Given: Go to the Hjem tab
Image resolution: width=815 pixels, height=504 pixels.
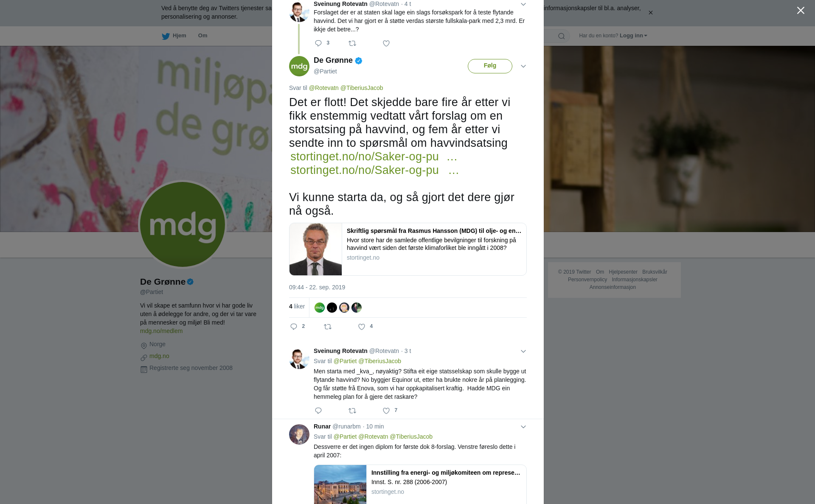Looking at the screenshot, I should pyautogui.click(x=174, y=36).
